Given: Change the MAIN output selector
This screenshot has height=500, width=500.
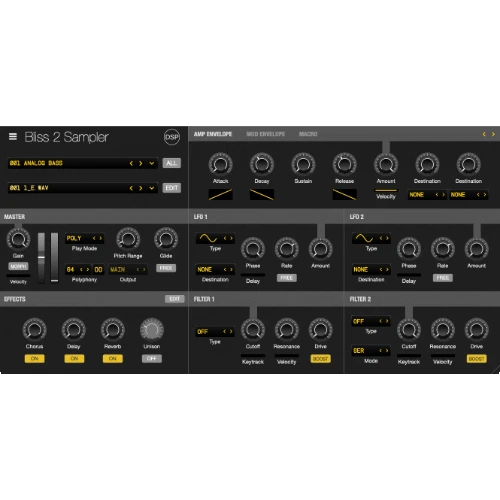Looking at the screenshot, I should tap(128, 269).
